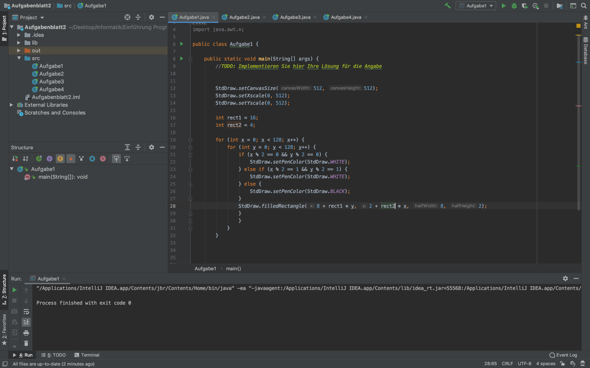Switch to Aufgabe2.java editor tab
590x368 pixels.
[244, 17]
